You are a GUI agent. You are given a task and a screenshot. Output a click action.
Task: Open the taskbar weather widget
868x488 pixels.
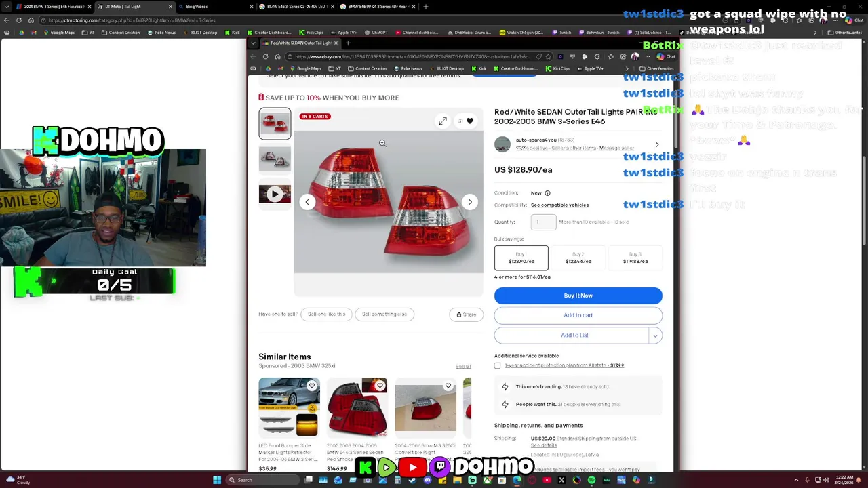(x=17, y=480)
